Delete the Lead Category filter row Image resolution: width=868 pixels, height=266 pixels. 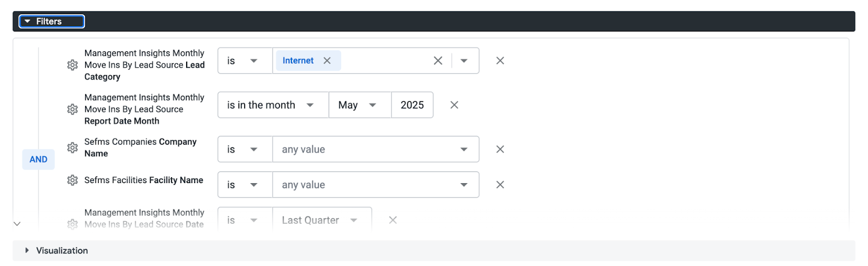coord(500,61)
